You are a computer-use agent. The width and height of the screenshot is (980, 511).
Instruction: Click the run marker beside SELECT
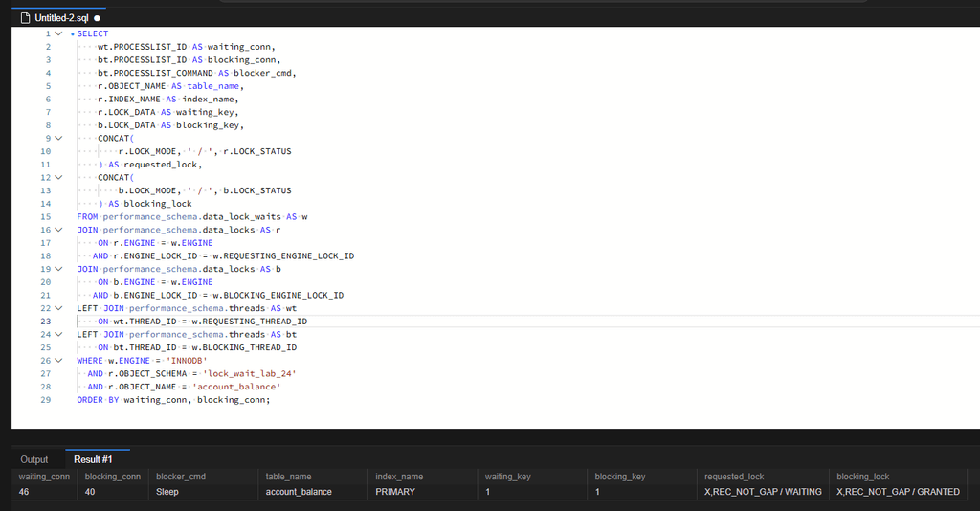click(73, 33)
